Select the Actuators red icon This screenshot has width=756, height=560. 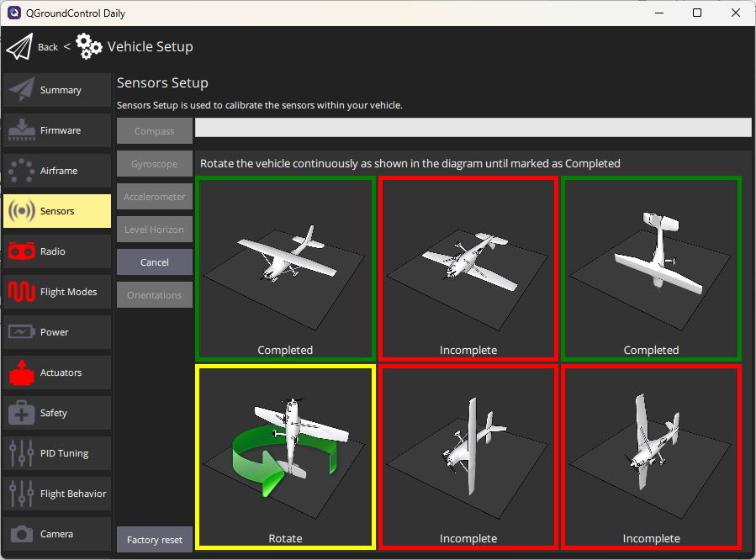pos(22,372)
